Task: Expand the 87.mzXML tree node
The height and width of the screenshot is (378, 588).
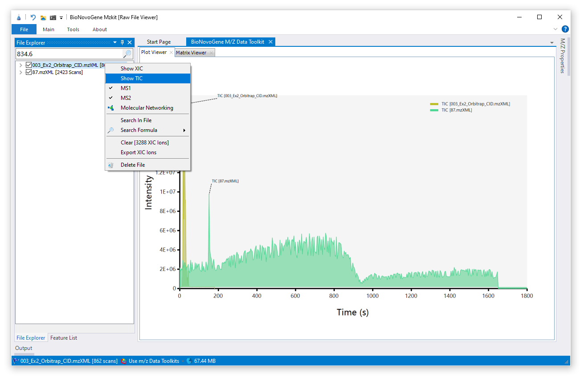Action: 20,72
